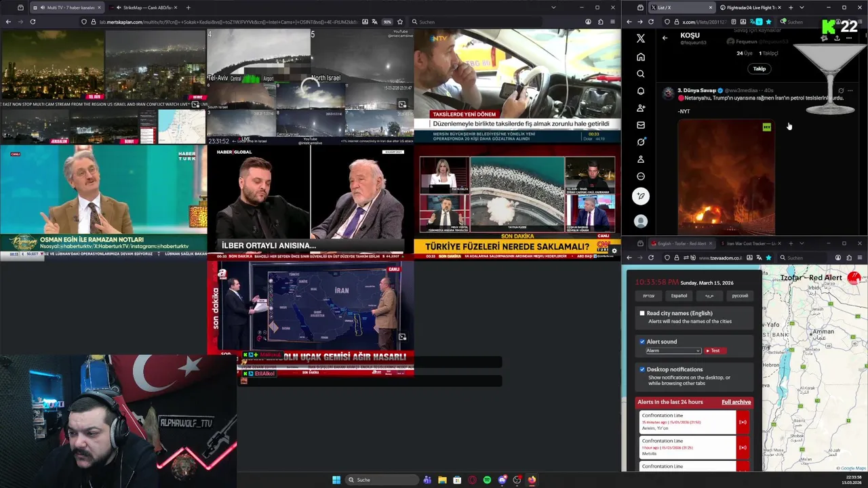Select the CNN Türk füzeler video tile
Image resolution: width=868 pixels, height=488 pixels.
point(517,203)
